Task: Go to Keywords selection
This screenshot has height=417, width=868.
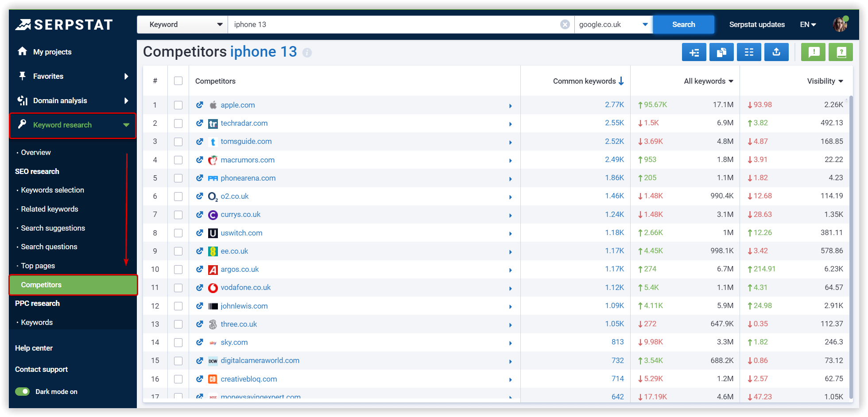Action: (52, 190)
